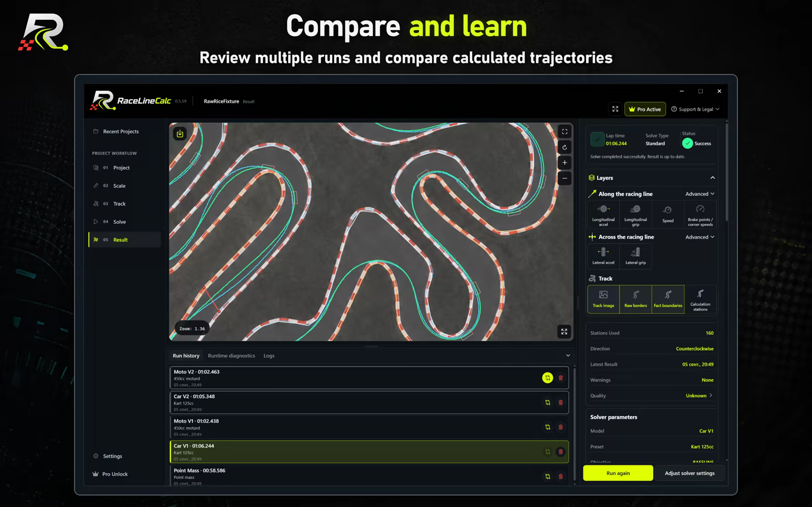812x507 pixels.
Task: Switch to the Runtime diagnostics tab
Action: coord(231,356)
